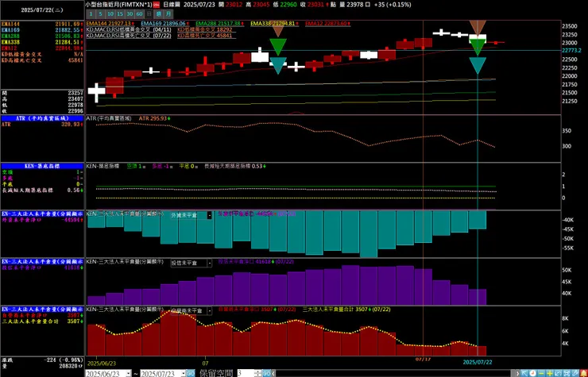This screenshot has height=377, width=588.
Task: Click the scrollbar right arrow
Action: pos(517,373)
